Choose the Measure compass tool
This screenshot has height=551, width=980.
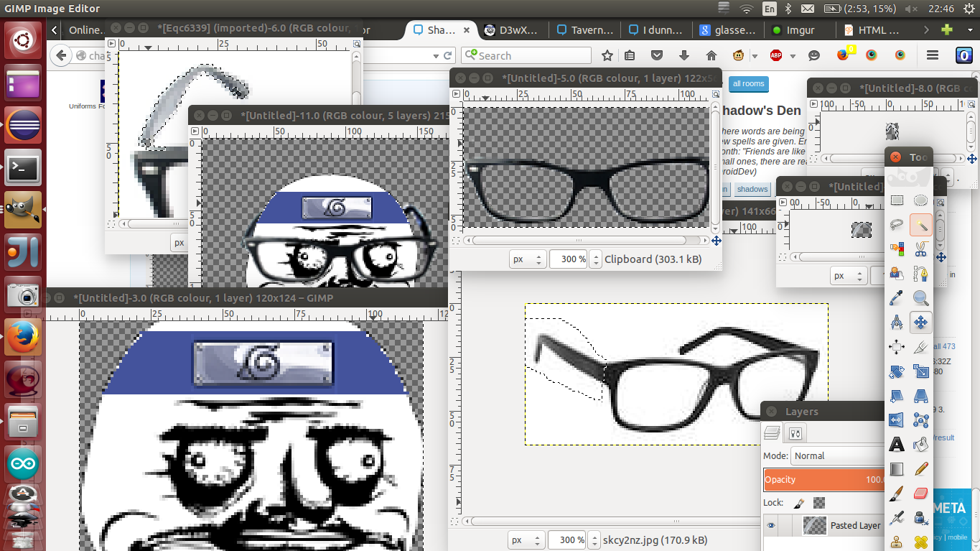coord(897,323)
